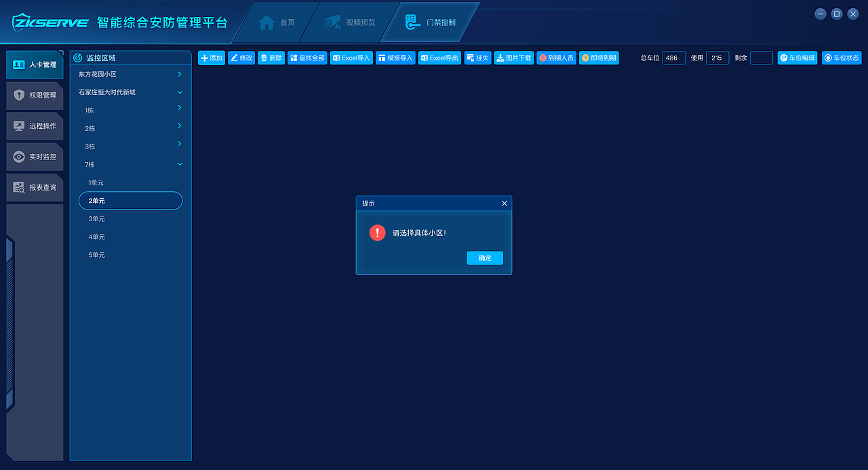The height and width of the screenshot is (470, 868).
Task: Open 权限管理 in the sidebar
Action: (x=35, y=96)
